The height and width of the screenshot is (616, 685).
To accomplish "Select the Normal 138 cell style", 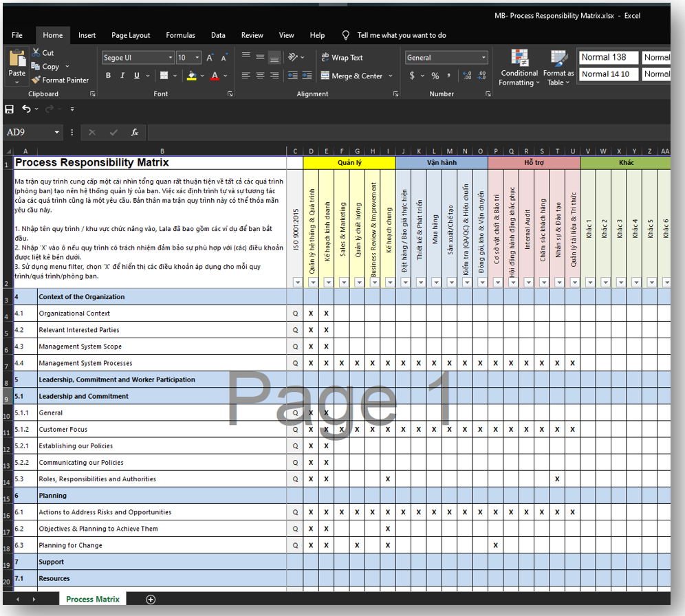I will click(609, 57).
